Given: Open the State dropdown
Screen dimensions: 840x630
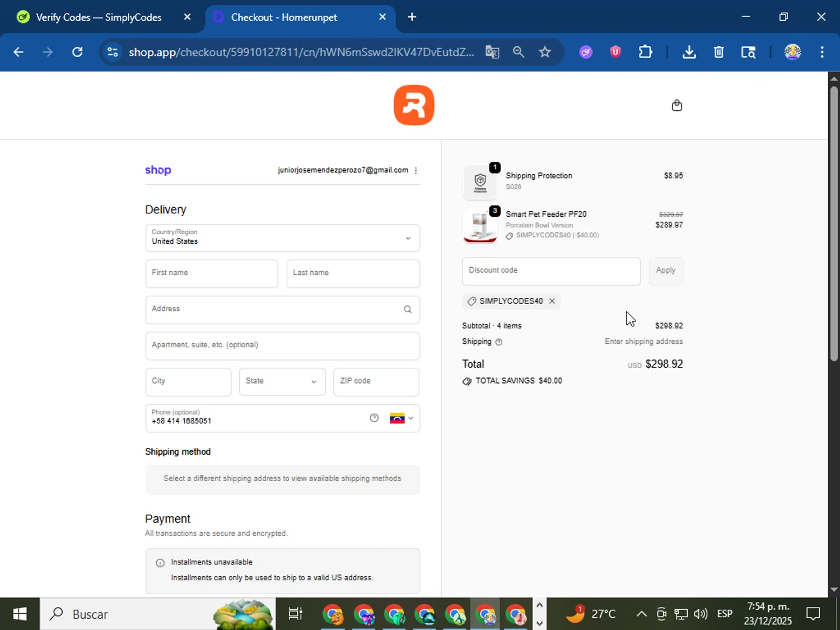Looking at the screenshot, I should point(282,381).
